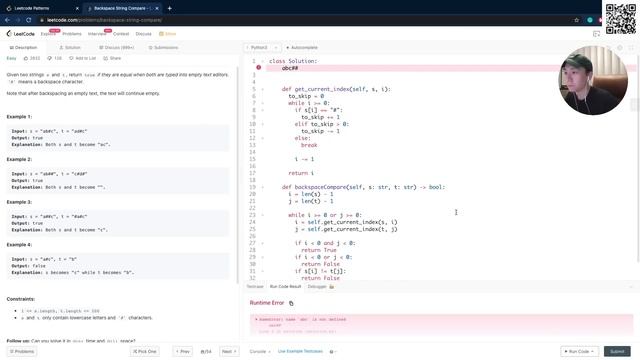The width and height of the screenshot is (640, 360).
Task: Go to Prev problem
Action: (x=182, y=351)
